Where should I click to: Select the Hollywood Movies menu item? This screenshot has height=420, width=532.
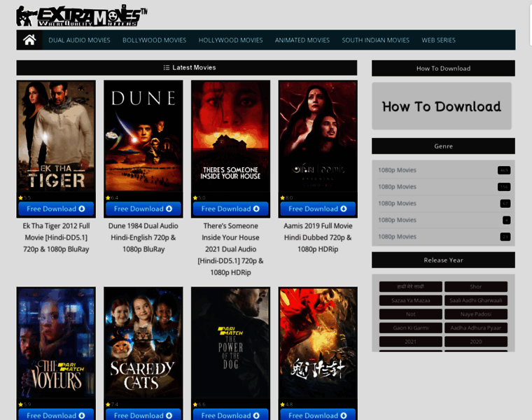(231, 40)
